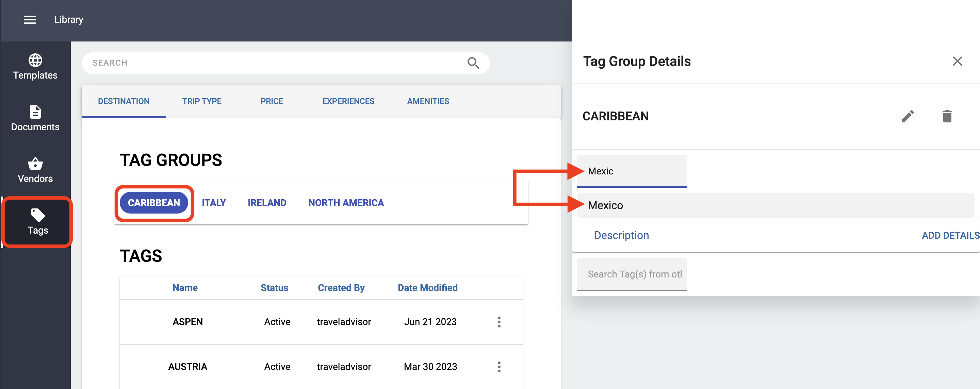Open the AUSTRIA row options menu
The height and width of the screenshot is (389, 980).
coord(499,367)
